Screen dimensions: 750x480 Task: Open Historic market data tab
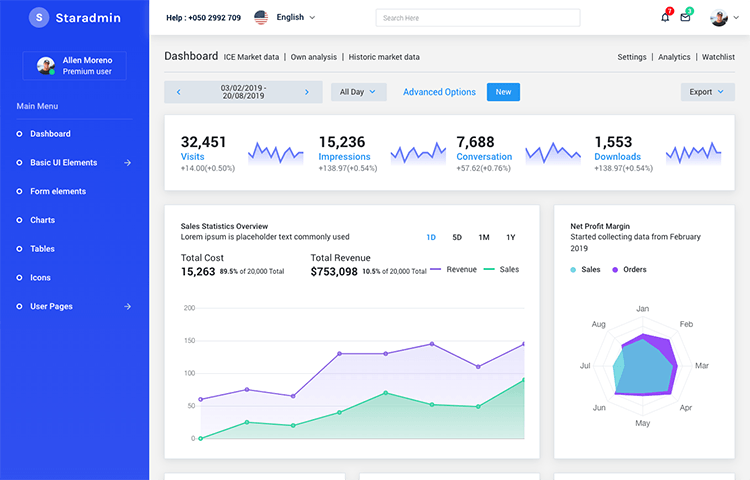384,57
